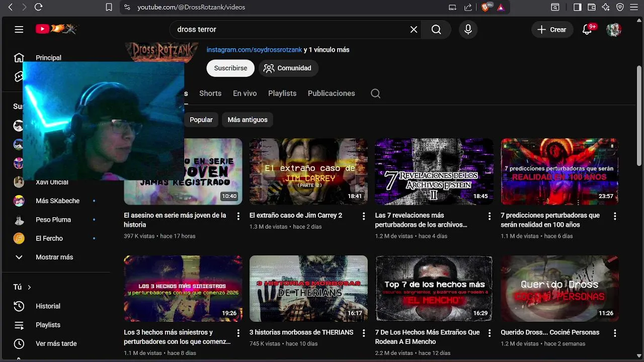Toggle the browser sidebar panel icon
644x362 pixels.
tap(578, 7)
